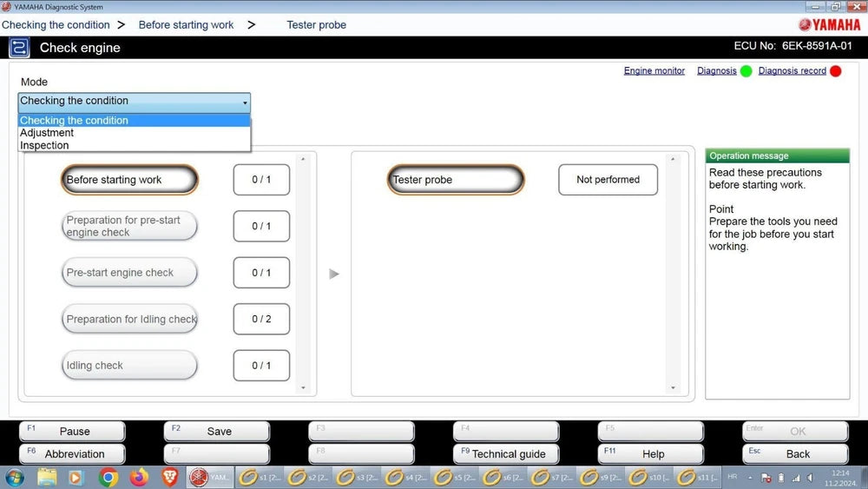The width and height of the screenshot is (868, 489).
Task: Show hidden tray icons arrow
Action: point(750,478)
